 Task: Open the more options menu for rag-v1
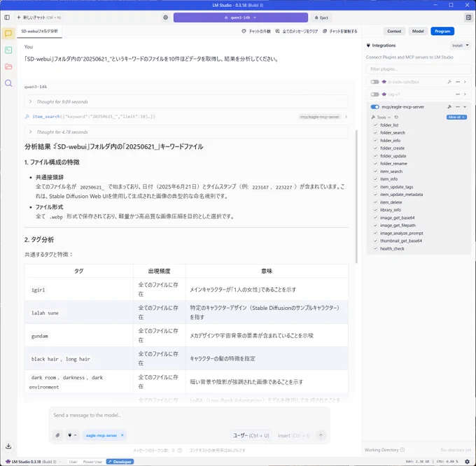[x=458, y=94]
